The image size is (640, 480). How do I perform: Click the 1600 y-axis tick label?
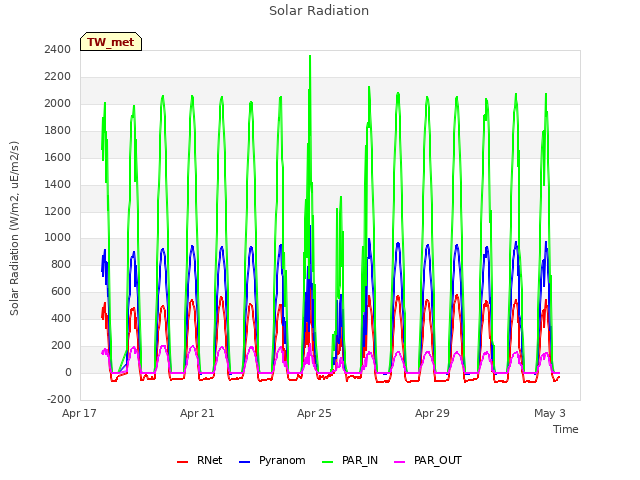point(58,157)
